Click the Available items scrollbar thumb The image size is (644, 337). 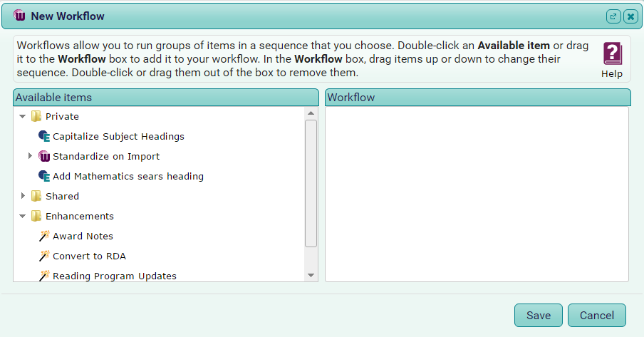(311, 183)
